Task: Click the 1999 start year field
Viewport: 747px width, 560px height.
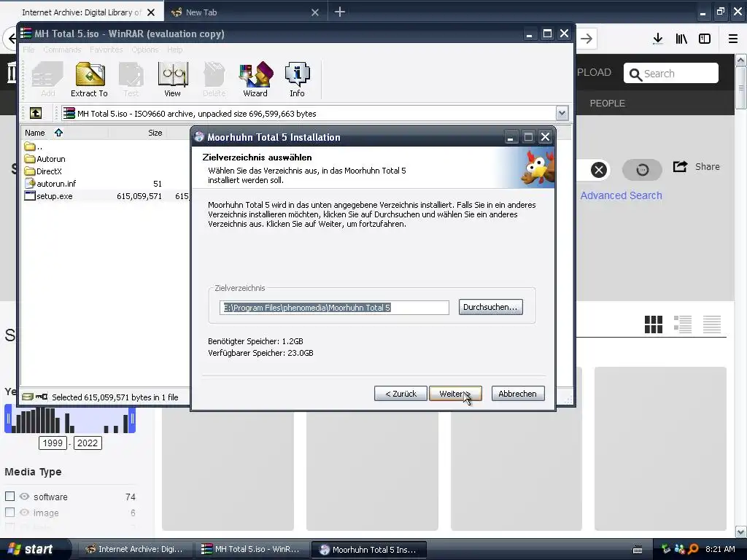Action: [53, 443]
